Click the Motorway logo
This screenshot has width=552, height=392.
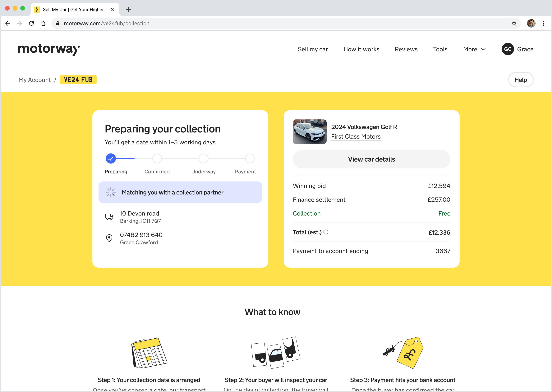click(x=49, y=49)
